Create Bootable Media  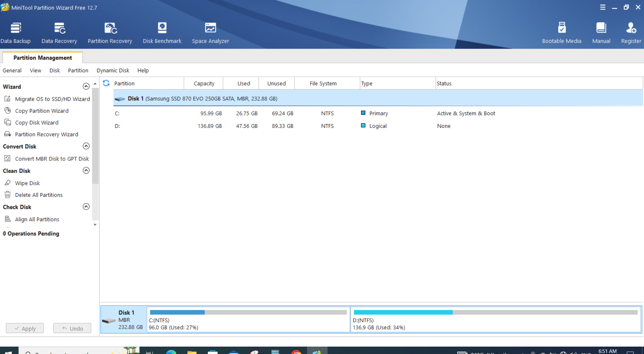coord(562,33)
